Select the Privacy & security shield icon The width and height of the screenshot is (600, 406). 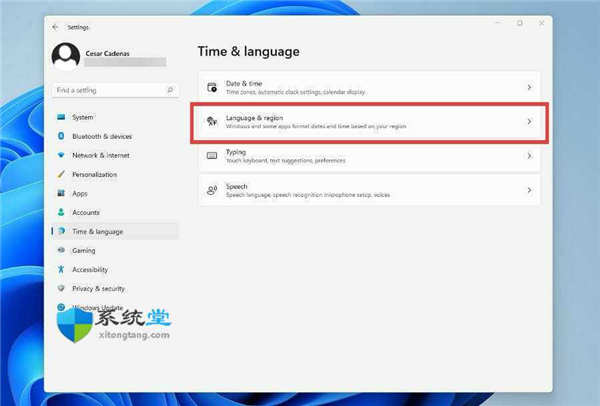tap(61, 288)
